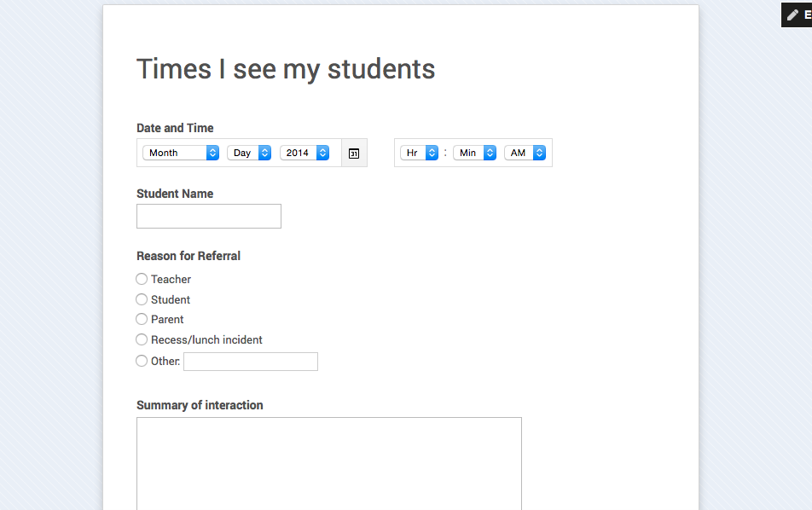Select Recess/lunch incident radio button
812x510 pixels.
tap(142, 339)
